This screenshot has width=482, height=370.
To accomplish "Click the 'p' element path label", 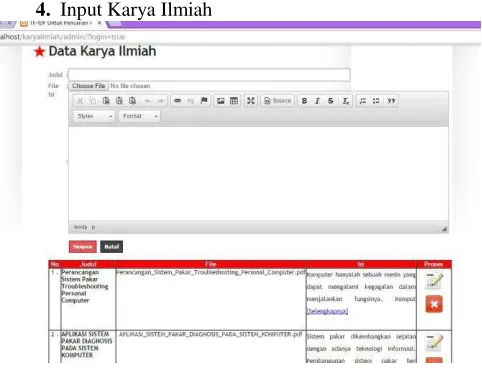I will coord(93,227).
